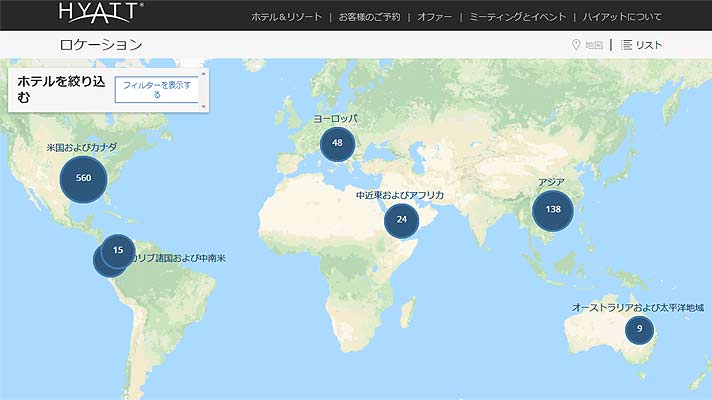
Task: Click the ロケーション page heading
Action: pos(101,44)
